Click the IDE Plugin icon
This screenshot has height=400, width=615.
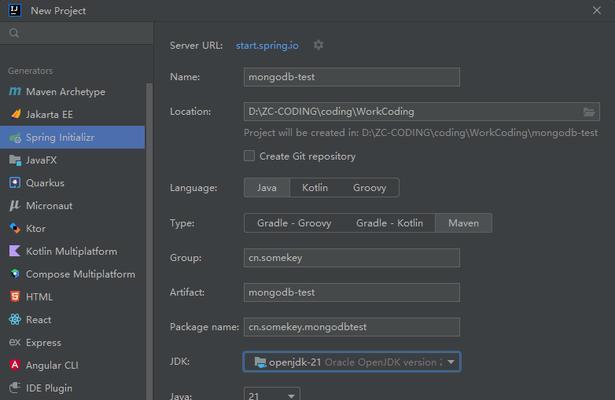pos(15,387)
